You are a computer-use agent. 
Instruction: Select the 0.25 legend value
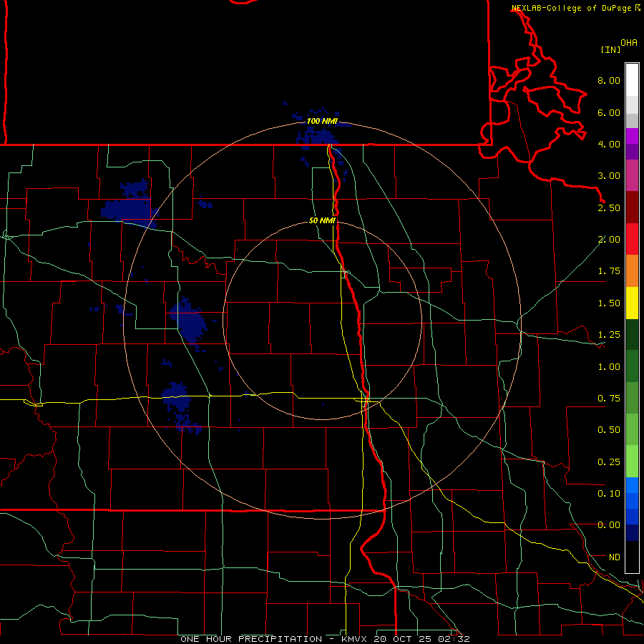click(x=609, y=462)
